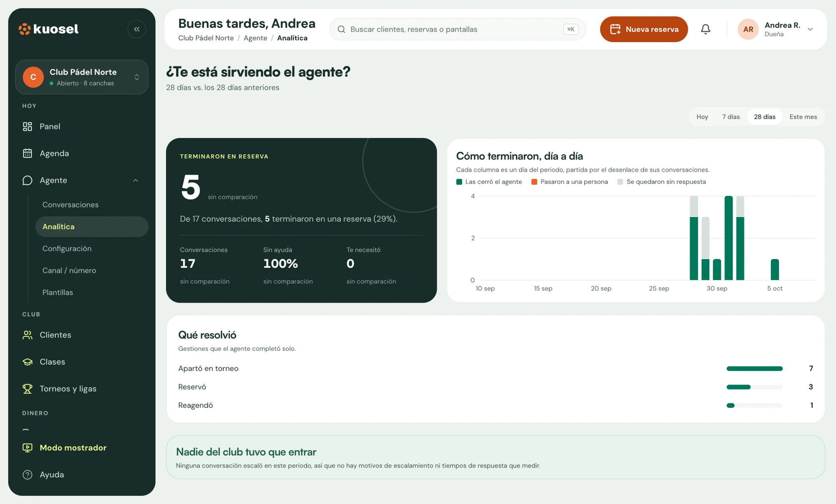Click the Modo mostrador monitor icon
The height and width of the screenshot is (504, 836).
pyautogui.click(x=28, y=448)
